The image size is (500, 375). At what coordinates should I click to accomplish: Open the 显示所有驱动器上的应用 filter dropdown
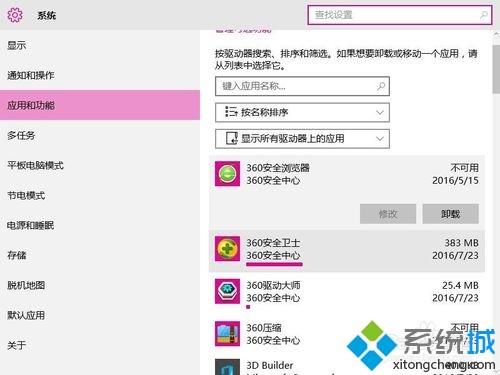[302, 139]
